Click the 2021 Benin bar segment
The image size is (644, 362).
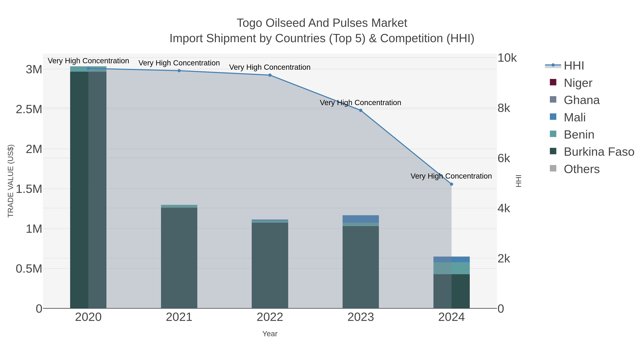(x=179, y=206)
